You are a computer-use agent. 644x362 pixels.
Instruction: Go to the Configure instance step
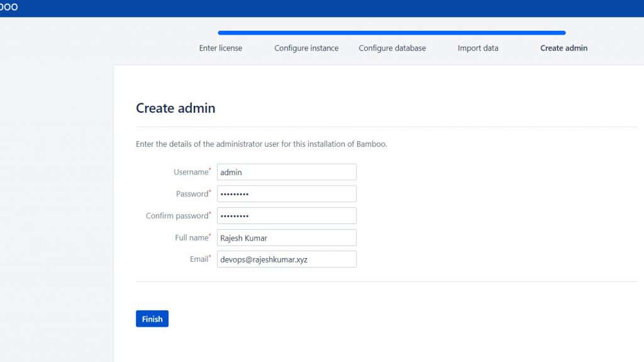[306, 48]
